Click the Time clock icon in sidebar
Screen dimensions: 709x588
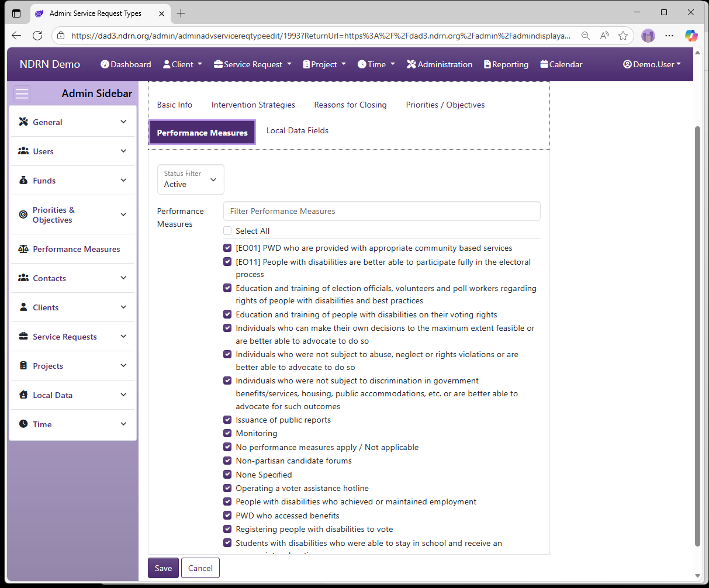pos(23,424)
